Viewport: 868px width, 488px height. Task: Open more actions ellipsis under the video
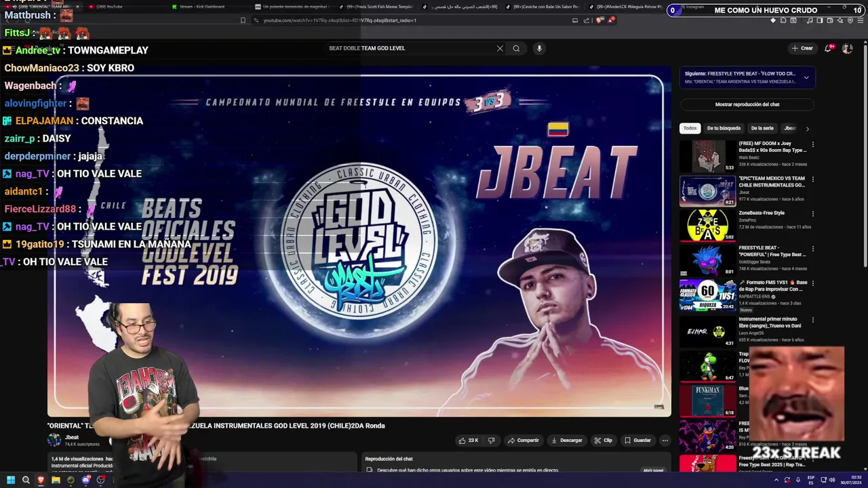click(665, 441)
